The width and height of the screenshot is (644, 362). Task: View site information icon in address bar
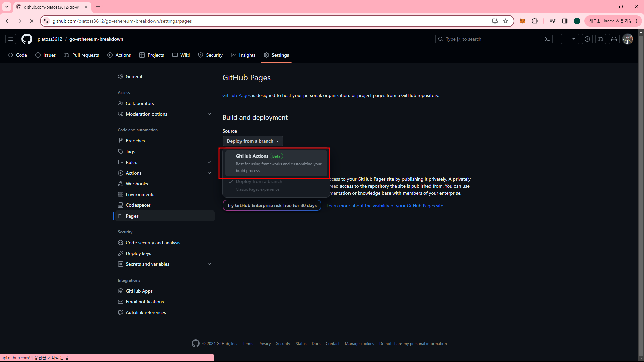[46, 21]
